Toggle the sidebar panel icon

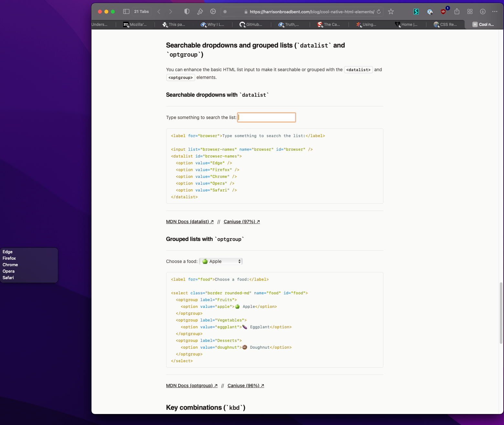[126, 12]
